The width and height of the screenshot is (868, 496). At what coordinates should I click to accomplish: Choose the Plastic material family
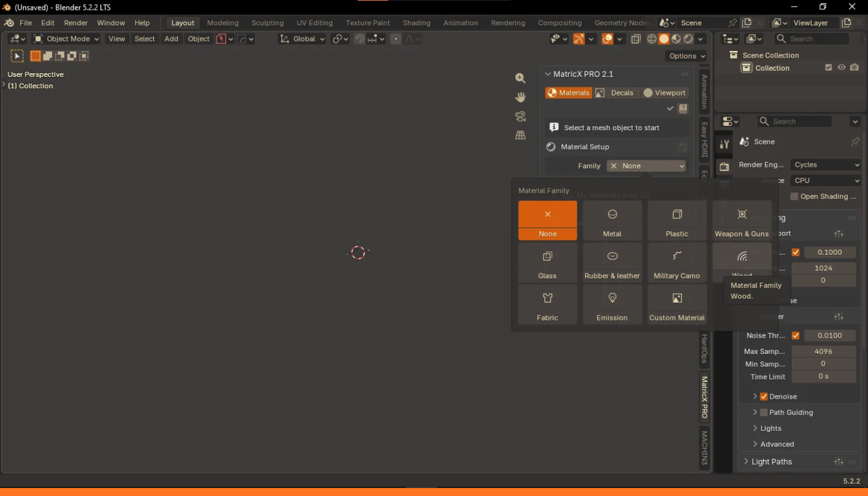coord(677,221)
